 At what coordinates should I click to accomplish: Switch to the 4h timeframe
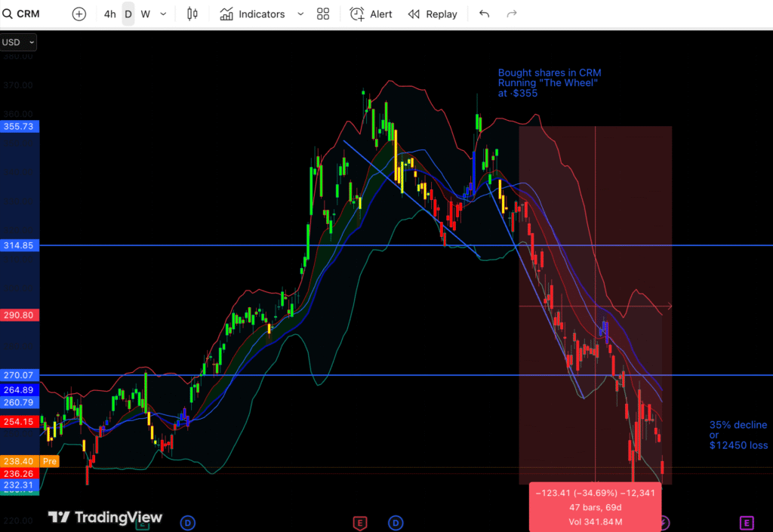point(110,14)
